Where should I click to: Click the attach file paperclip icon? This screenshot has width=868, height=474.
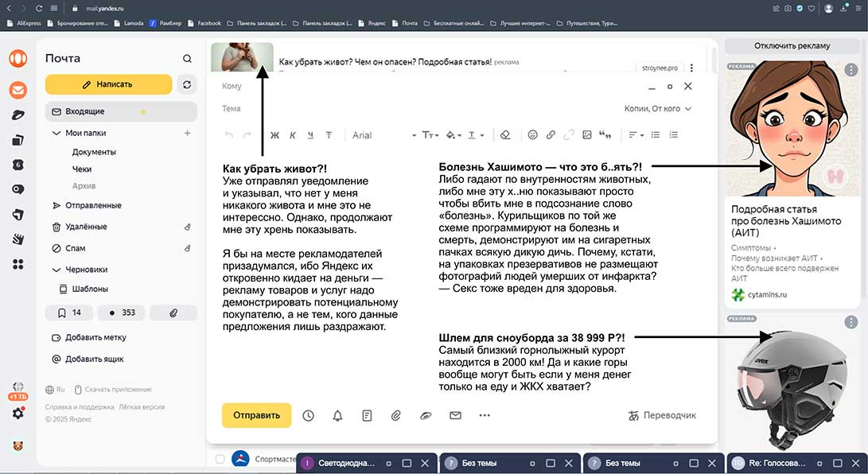click(x=395, y=415)
